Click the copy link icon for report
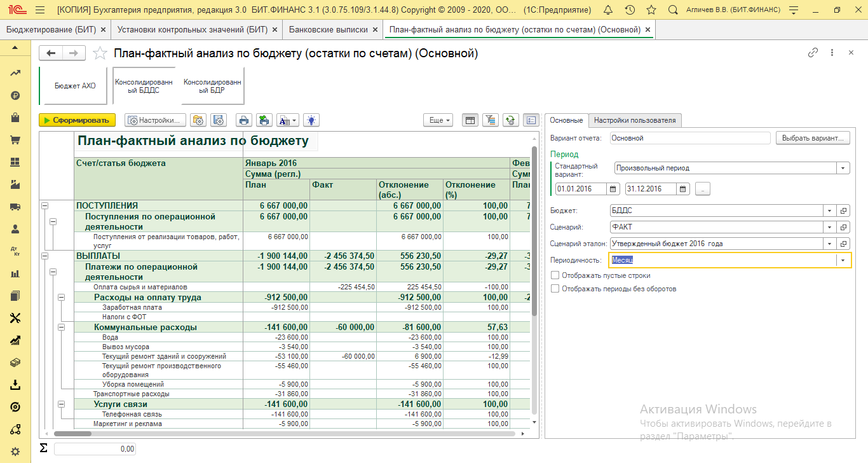Screen dimensions: 868x463 (813, 53)
